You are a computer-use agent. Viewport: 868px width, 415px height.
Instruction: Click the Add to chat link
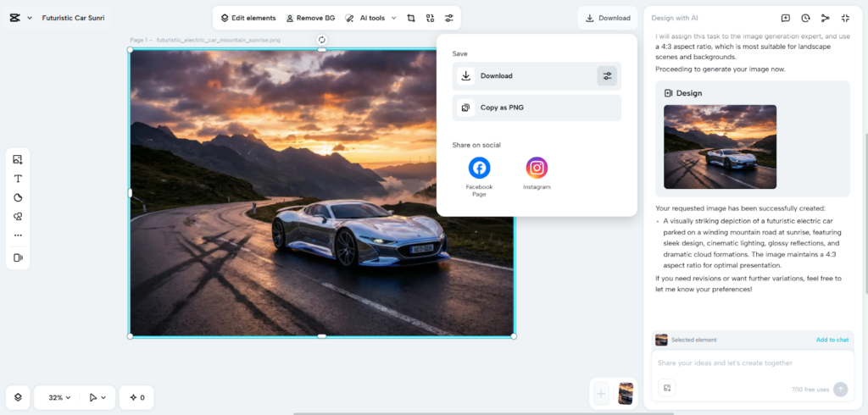[x=832, y=340]
